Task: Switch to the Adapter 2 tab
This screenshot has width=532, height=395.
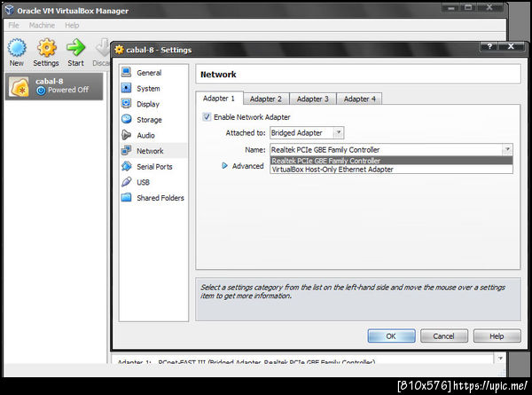Action: [x=266, y=99]
